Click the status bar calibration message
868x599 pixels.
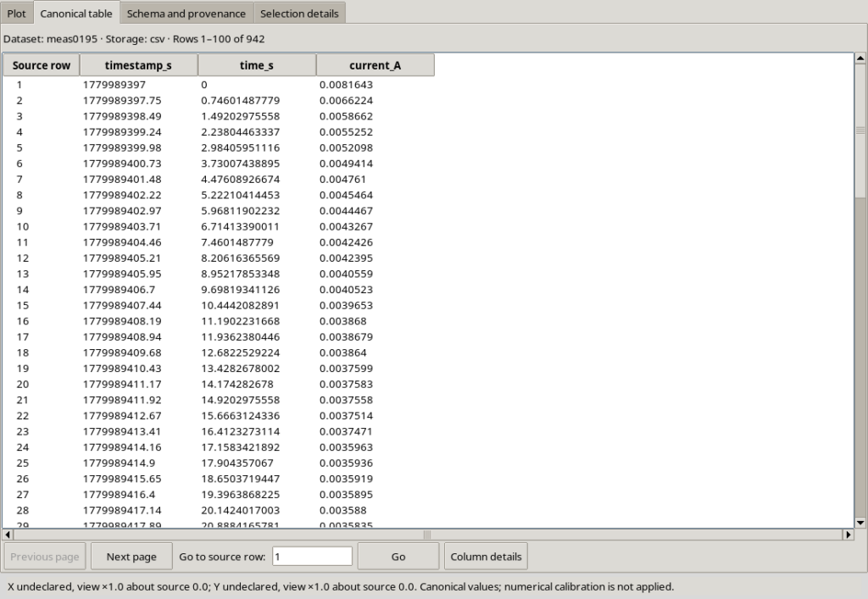(341, 586)
